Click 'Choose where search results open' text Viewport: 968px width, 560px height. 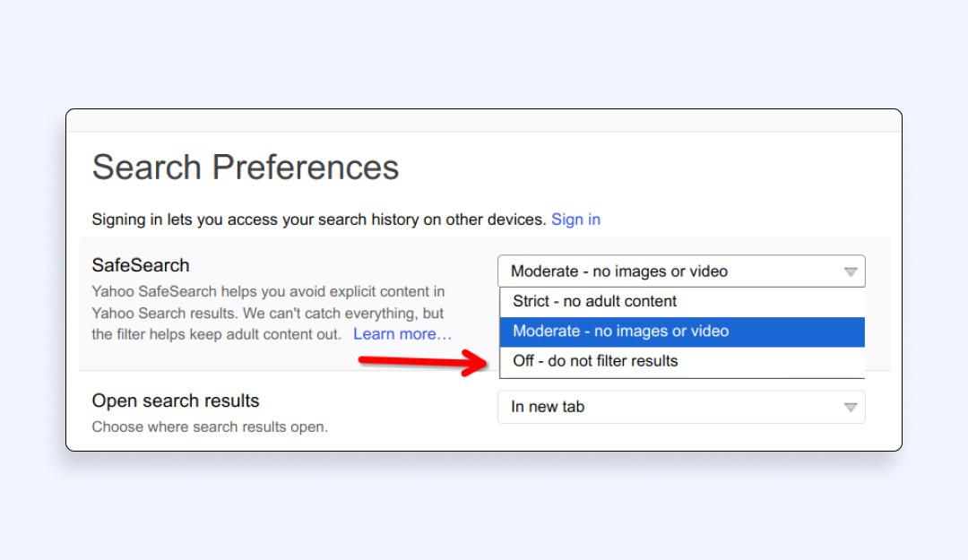tap(210, 427)
